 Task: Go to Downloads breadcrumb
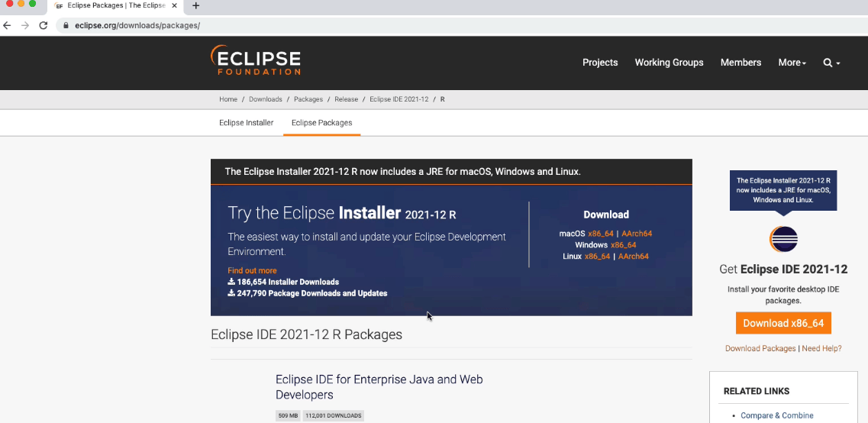(x=265, y=100)
